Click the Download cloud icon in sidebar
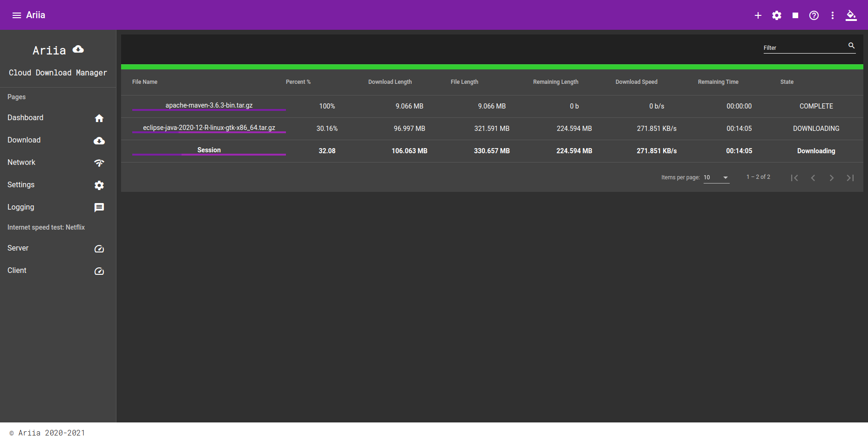The height and width of the screenshot is (442, 868). coord(99,141)
